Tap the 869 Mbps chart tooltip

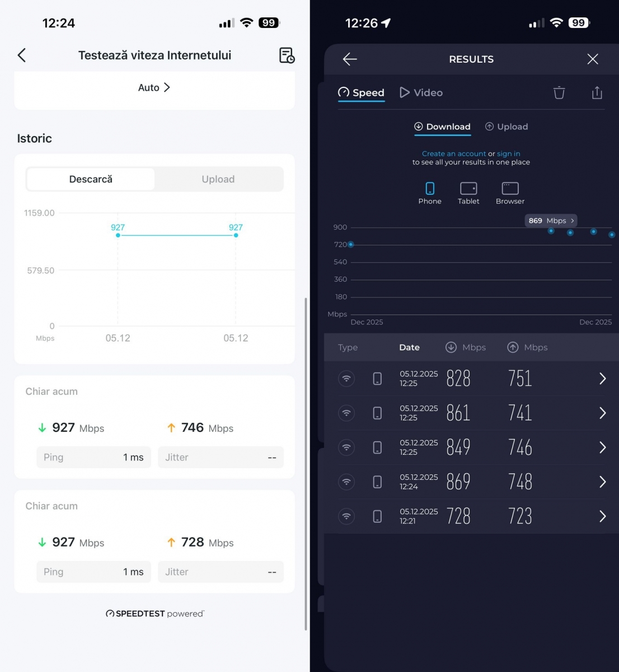click(551, 221)
